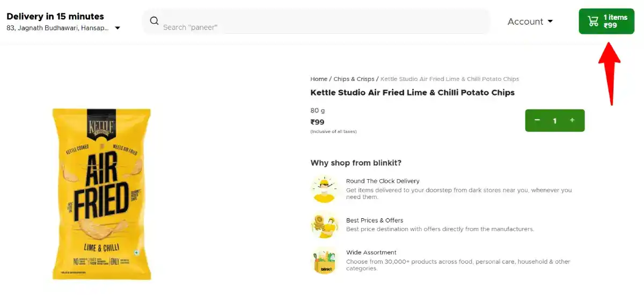This screenshot has height=295, width=644.
Task: Decrease quantity with the minus button
Action: pos(537,120)
